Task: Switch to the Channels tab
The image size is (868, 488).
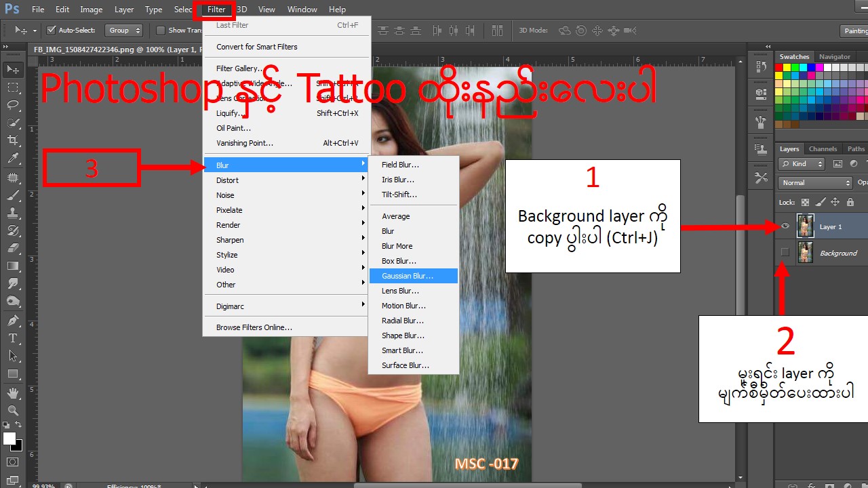Action: 823,149
